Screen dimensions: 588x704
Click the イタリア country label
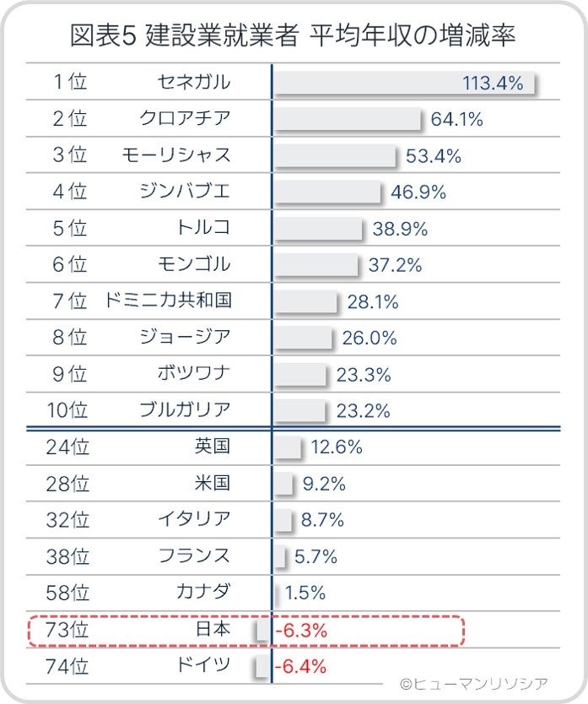pos(193,520)
